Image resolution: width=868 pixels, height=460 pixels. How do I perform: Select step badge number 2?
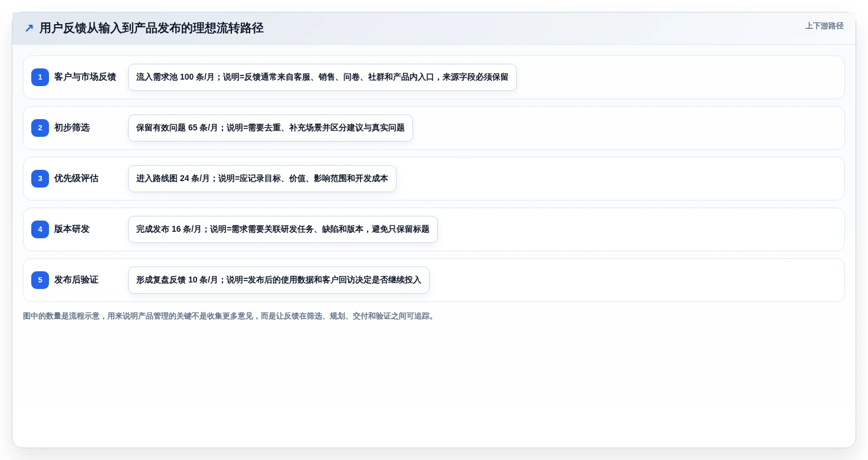(40, 128)
